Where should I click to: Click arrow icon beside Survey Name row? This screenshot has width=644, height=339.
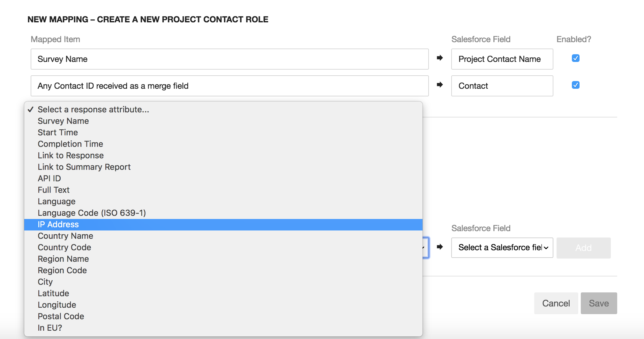440,58
